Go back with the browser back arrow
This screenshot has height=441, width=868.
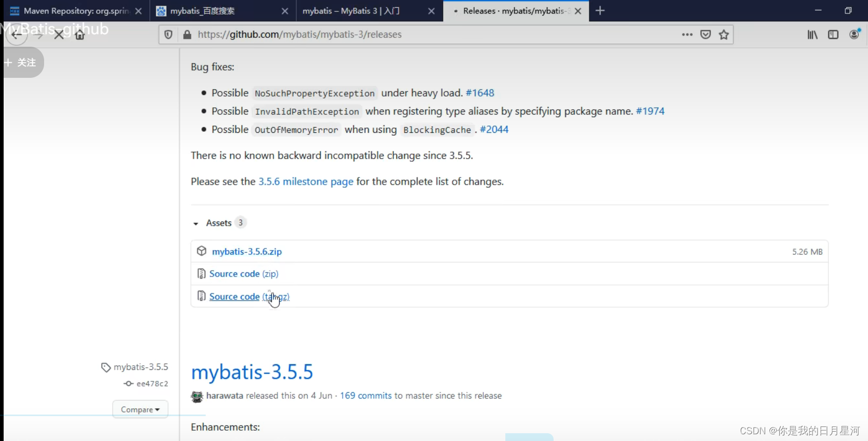16,35
